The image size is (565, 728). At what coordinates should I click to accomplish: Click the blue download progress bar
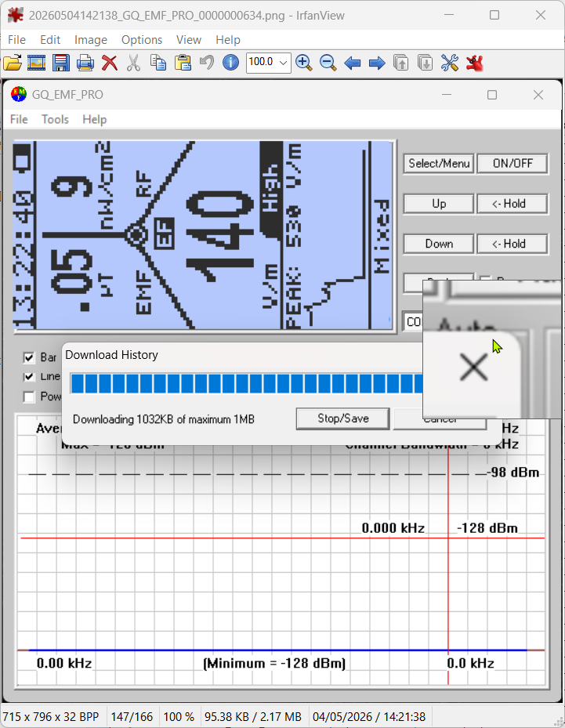247,383
